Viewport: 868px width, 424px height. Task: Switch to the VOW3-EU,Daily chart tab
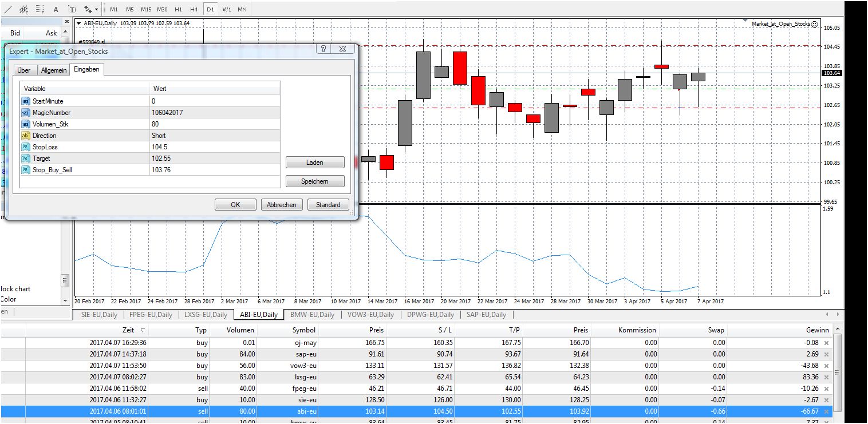pyautogui.click(x=372, y=315)
